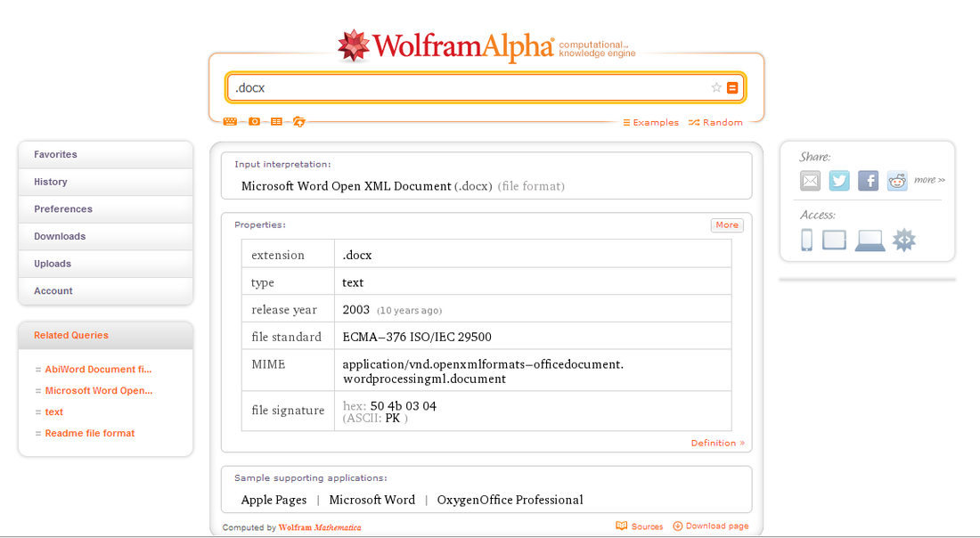
Task: Open History in the sidebar
Action: pyautogui.click(x=106, y=182)
